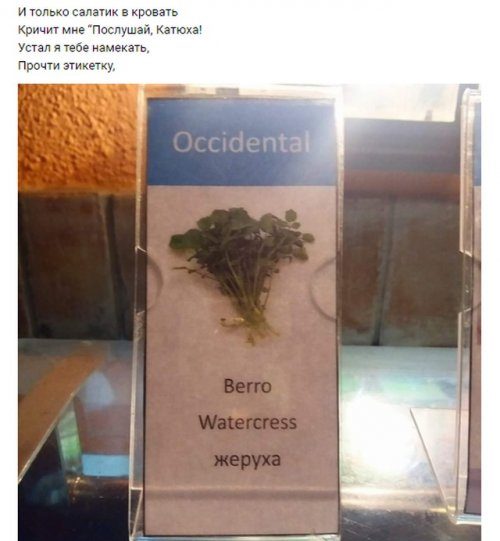Click the wooden panel left of the label
The height and width of the screenshot is (541, 500).
[x=78, y=266]
